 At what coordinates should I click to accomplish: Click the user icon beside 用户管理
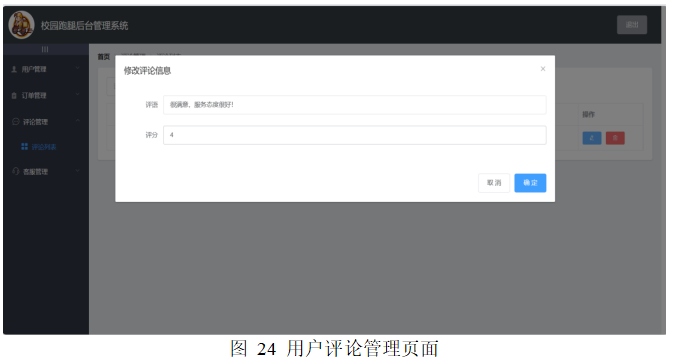point(14,69)
